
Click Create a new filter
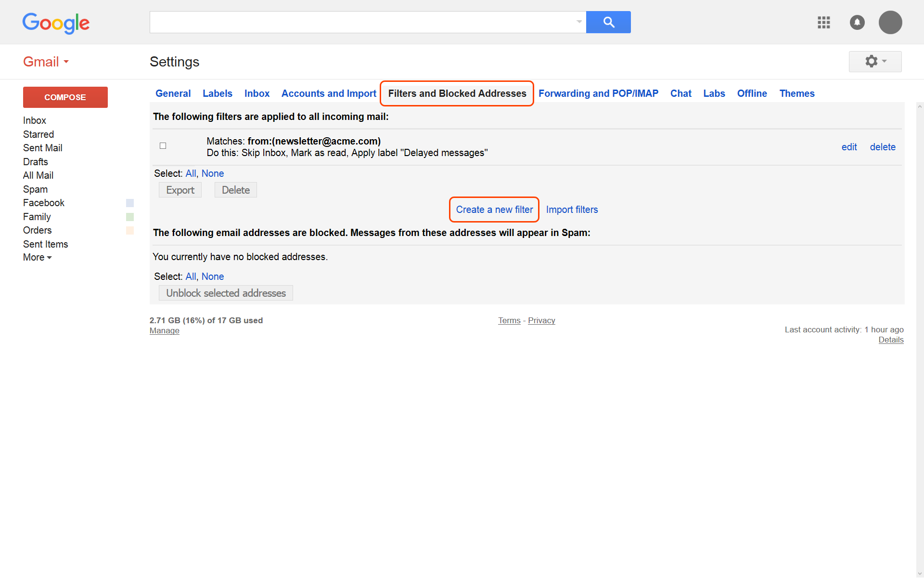[494, 210]
